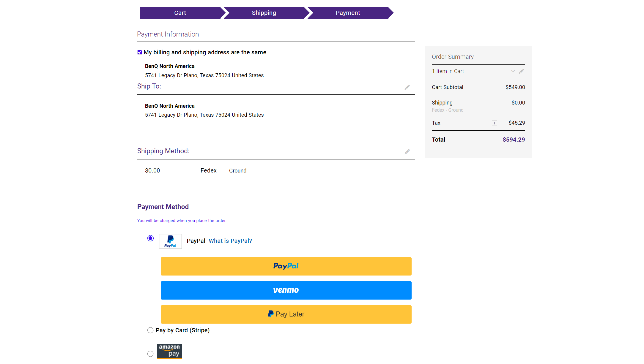Click the Ship To 5741 Legacy Dr address
Image resolution: width=644 pixels, height=364 pixels.
(204, 115)
